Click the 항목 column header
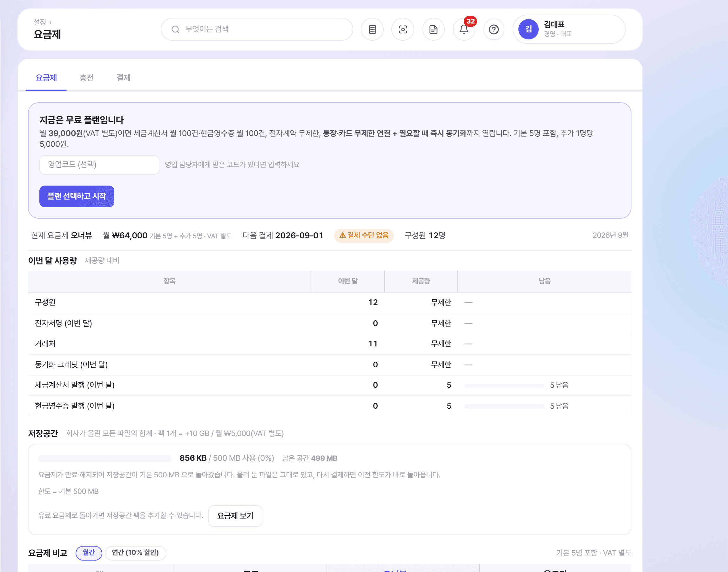 point(169,281)
